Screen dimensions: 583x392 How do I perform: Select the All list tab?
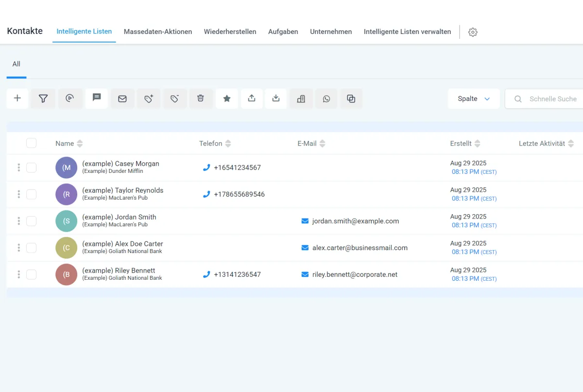(x=17, y=64)
